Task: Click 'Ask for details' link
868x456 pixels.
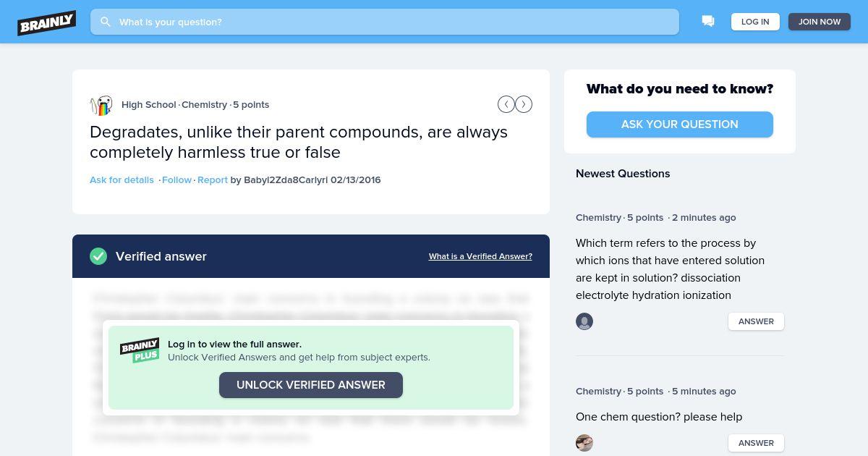Action: coord(122,180)
